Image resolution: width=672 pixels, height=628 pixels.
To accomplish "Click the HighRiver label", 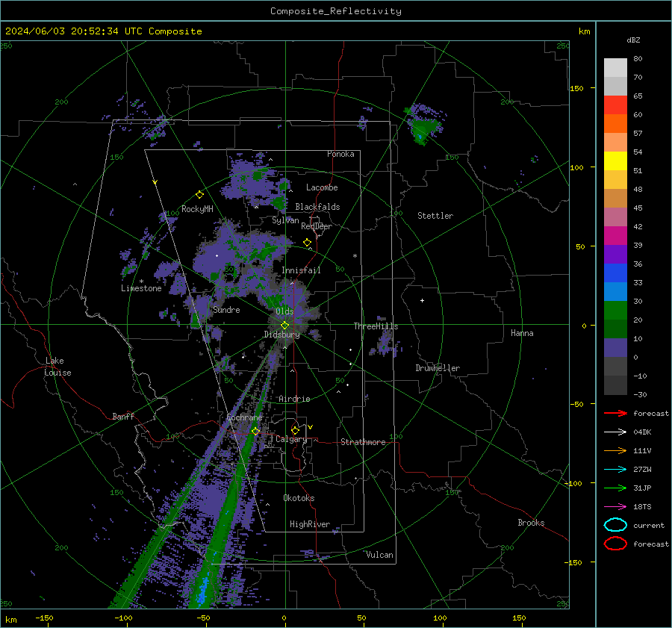I will click(x=310, y=524).
